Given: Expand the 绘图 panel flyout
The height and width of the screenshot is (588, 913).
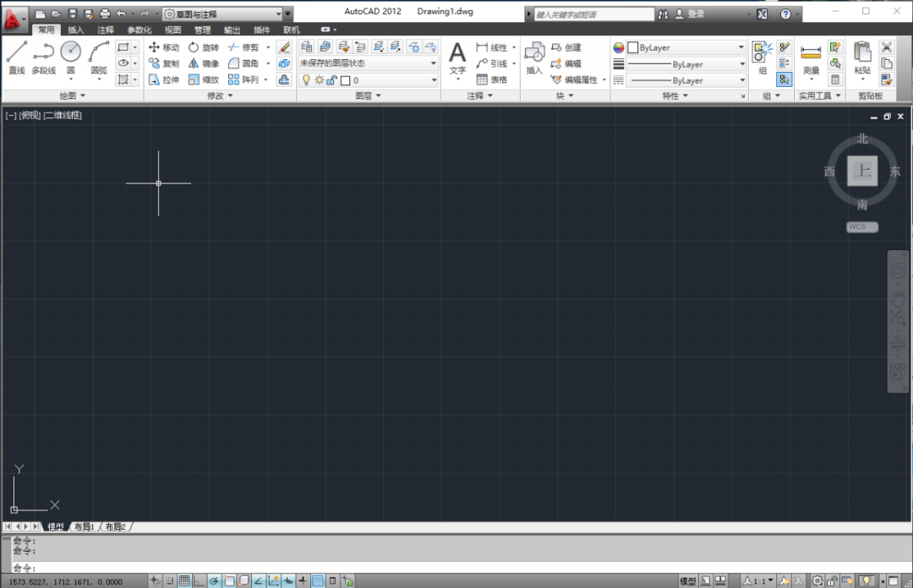Looking at the screenshot, I should [x=72, y=95].
